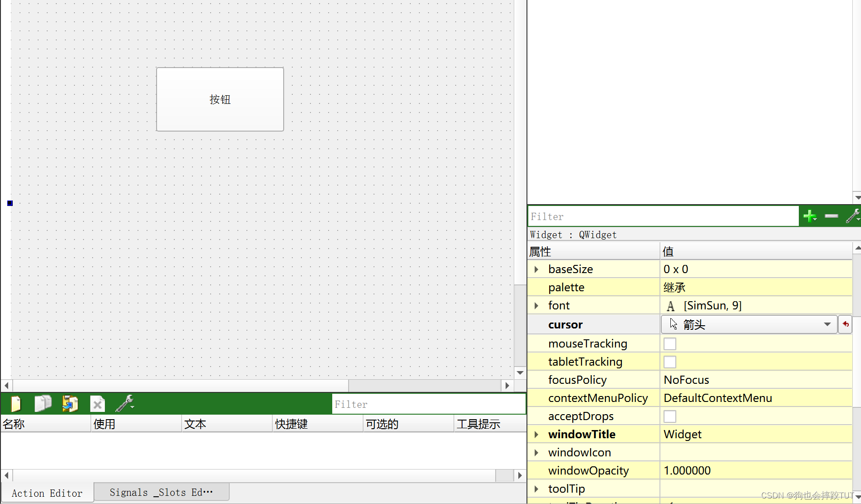The image size is (861, 504).
Task: Select the palette property row
Action: tap(690, 288)
